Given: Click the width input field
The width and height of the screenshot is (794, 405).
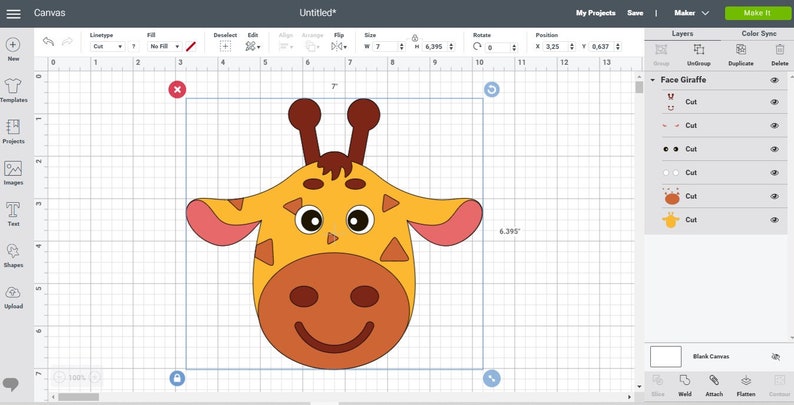Looking at the screenshot, I should (386, 47).
